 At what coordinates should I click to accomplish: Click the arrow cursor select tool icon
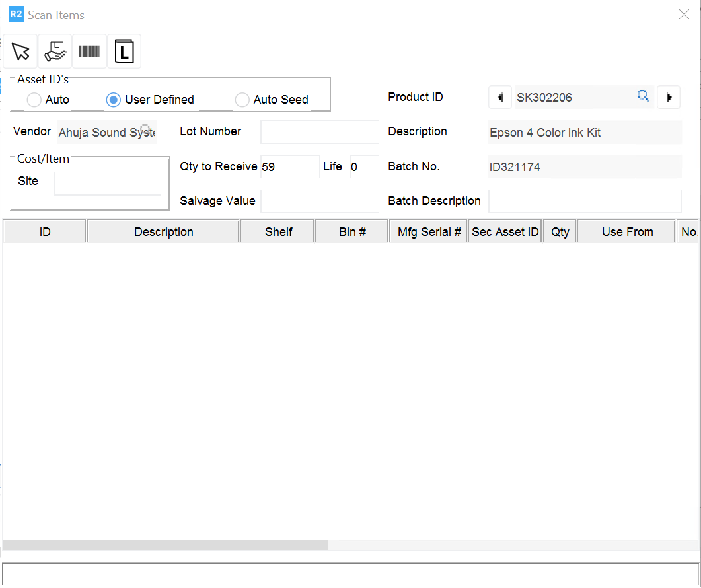tap(20, 52)
